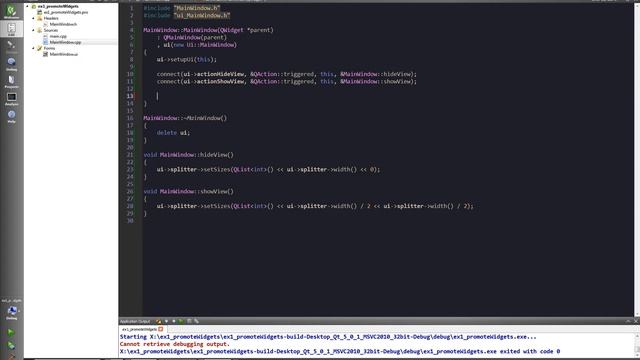The height and width of the screenshot is (360, 640).
Task: Select the Sources folder label
Action: (x=51, y=30)
